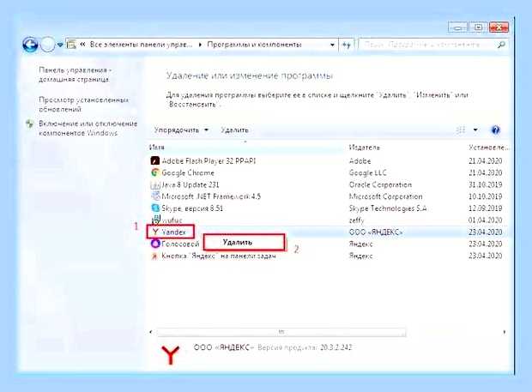Select 'Yandex' entry name in list
This screenshot has width=532, height=392.
point(173,232)
